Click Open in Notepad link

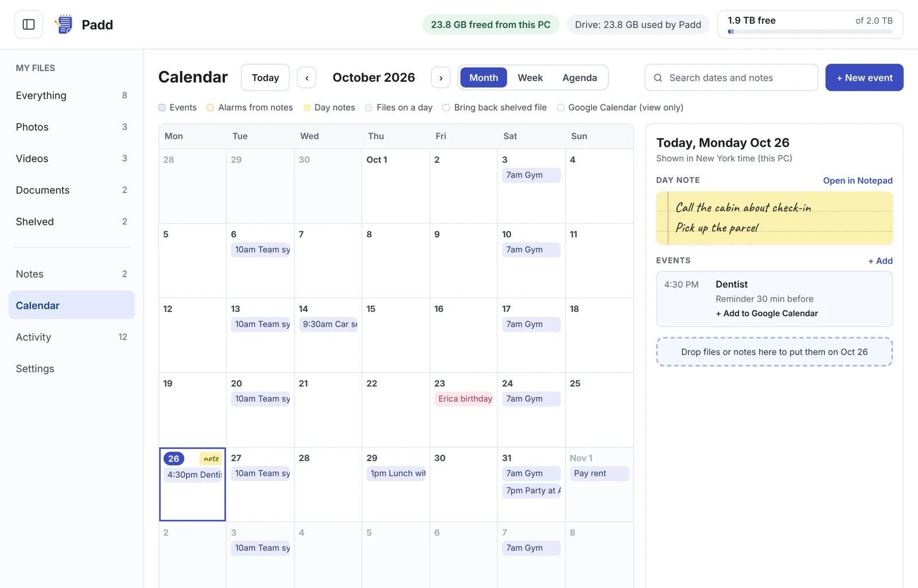(x=858, y=181)
